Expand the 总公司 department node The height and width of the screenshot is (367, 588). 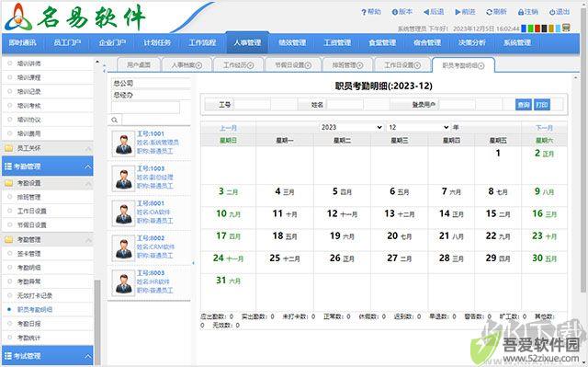(x=123, y=84)
